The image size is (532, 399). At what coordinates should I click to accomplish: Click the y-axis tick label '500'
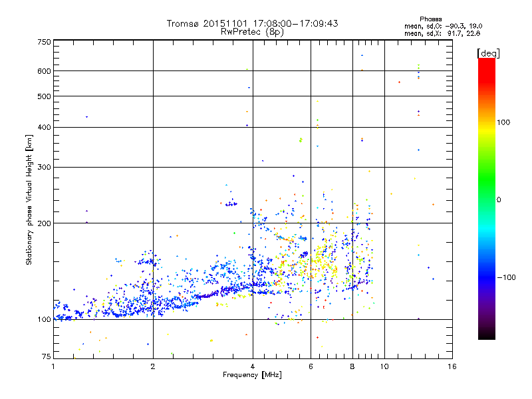tap(44, 96)
